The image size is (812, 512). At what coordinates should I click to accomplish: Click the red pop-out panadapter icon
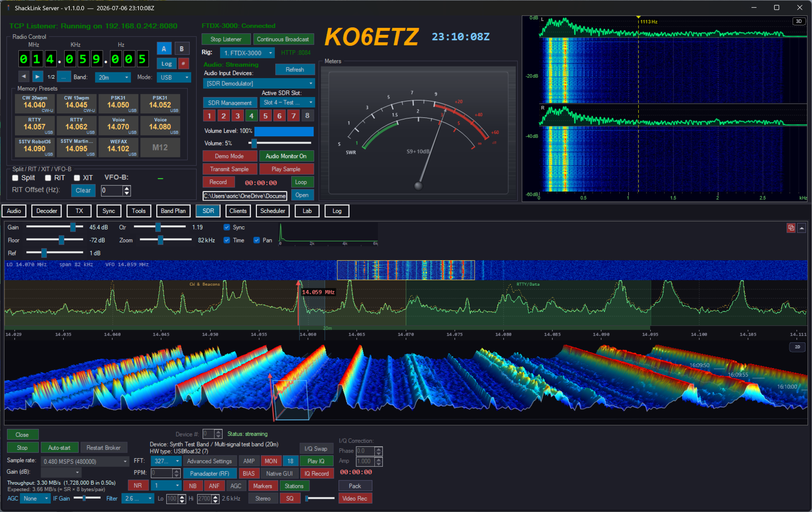point(791,228)
